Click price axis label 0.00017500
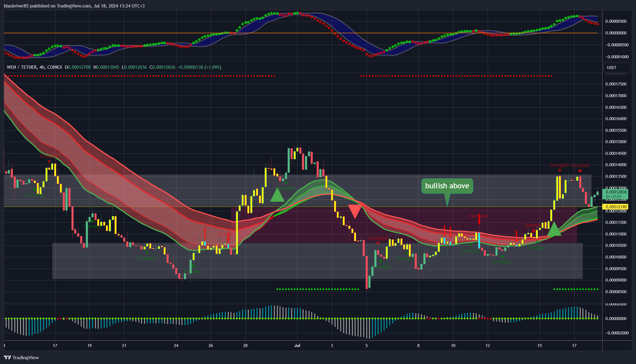The width and height of the screenshot is (636, 364). pyautogui.click(x=616, y=84)
